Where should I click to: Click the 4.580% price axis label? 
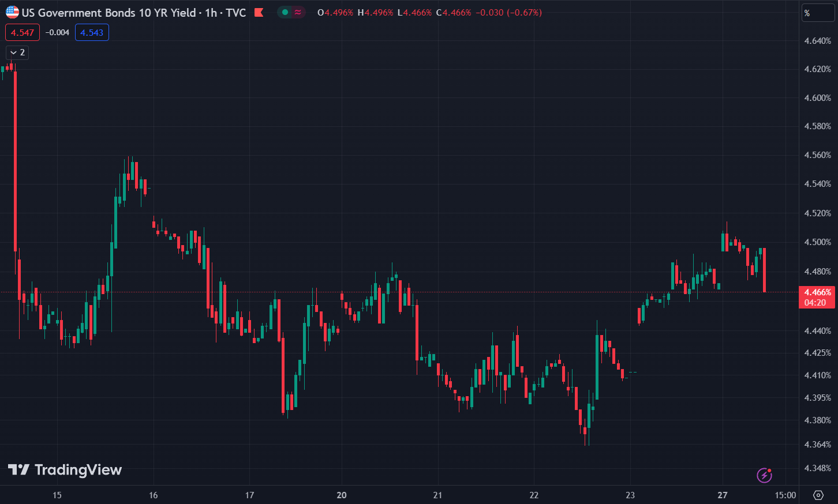pos(818,126)
